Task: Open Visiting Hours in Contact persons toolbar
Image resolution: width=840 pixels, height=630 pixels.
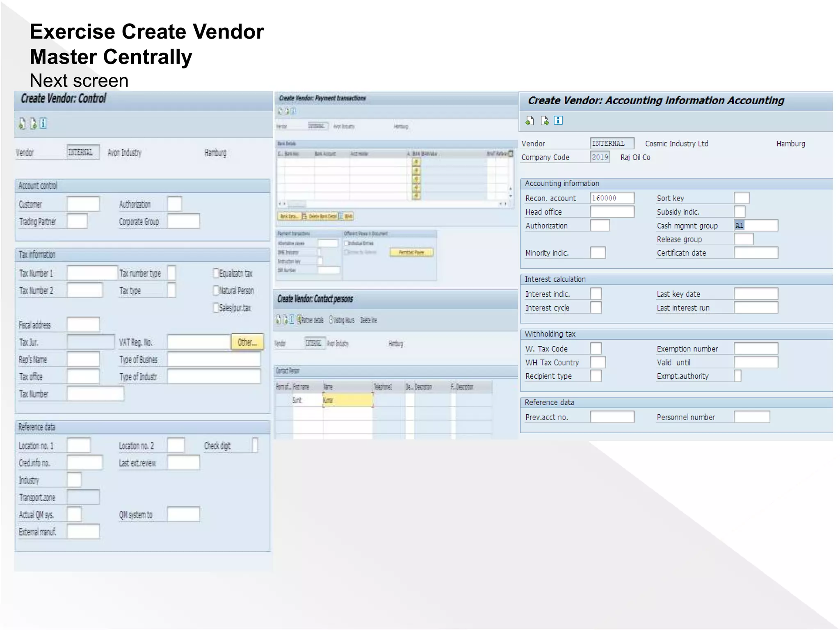Action: tap(342, 320)
